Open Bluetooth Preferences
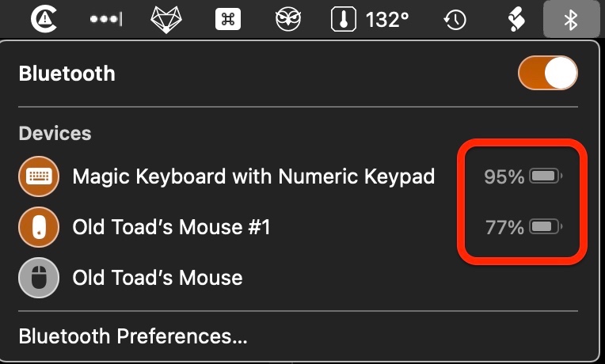Image resolution: width=605 pixels, height=364 pixels. point(133,336)
